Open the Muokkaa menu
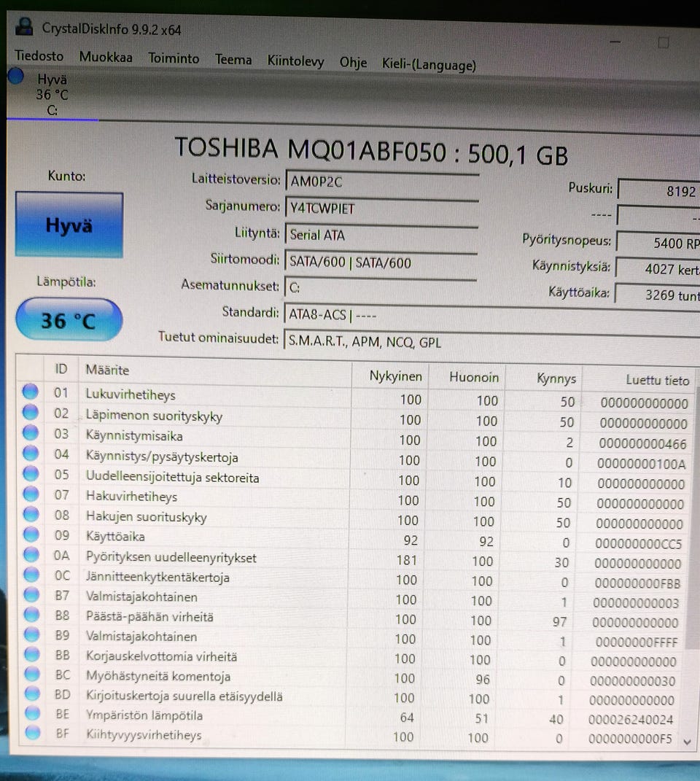 tap(106, 58)
